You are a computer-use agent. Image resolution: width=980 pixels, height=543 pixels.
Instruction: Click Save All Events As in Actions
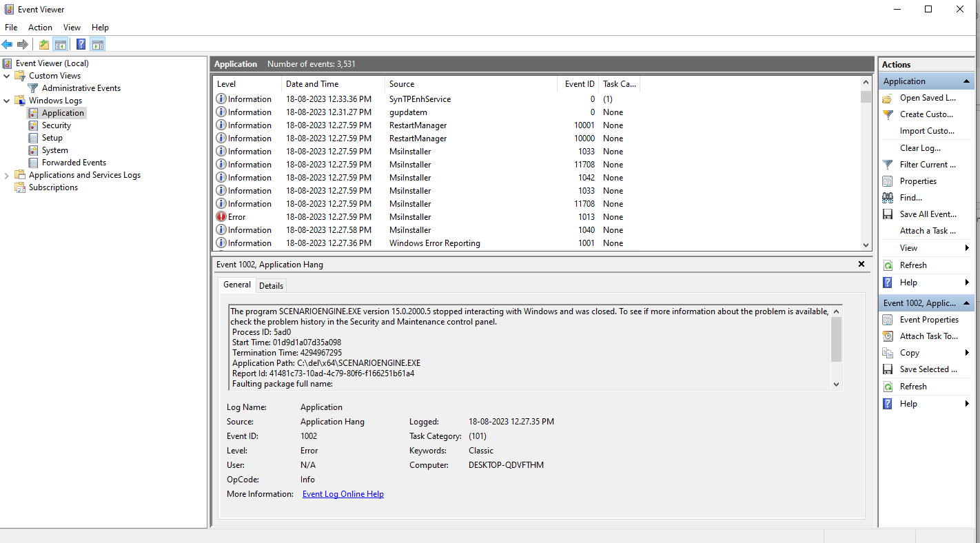click(927, 214)
